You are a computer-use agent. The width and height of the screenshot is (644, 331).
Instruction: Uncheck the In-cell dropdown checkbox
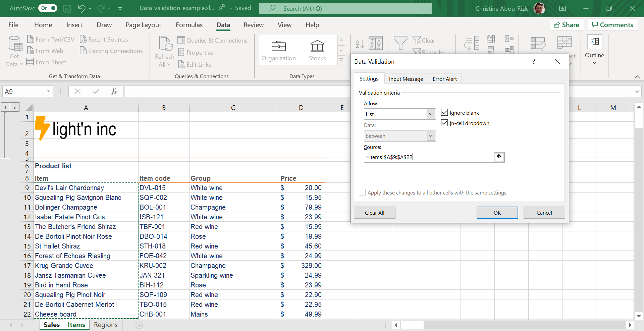(x=444, y=123)
